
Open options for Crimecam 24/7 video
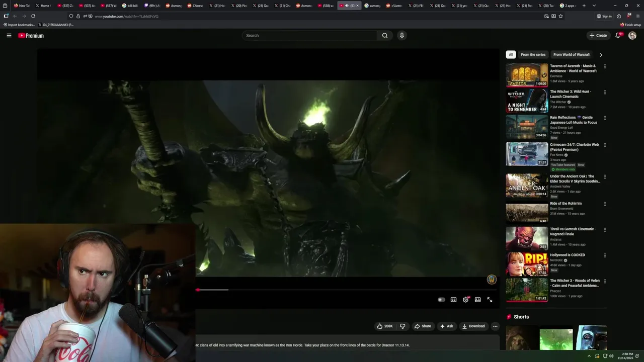coord(605,145)
